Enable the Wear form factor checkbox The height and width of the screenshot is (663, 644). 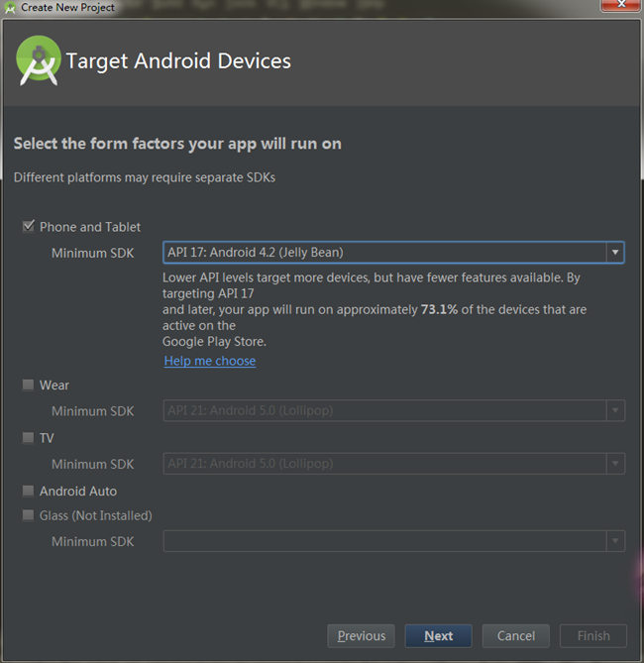click(29, 385)
